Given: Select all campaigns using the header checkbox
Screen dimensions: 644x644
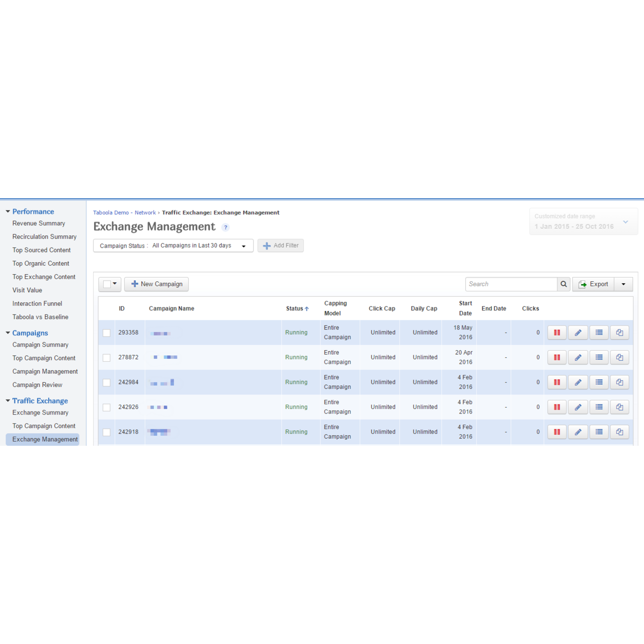Looking at the screenshot, I should point(106,284).
